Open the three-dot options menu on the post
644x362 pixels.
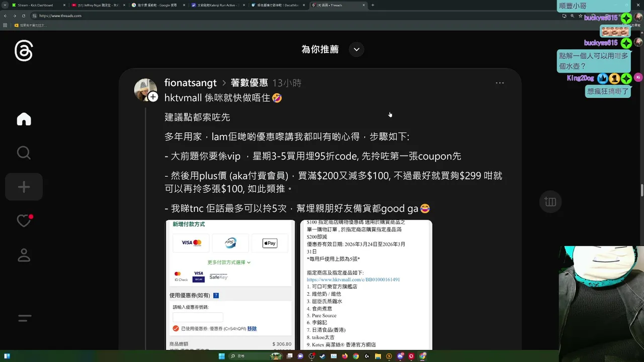pos(500,83)
